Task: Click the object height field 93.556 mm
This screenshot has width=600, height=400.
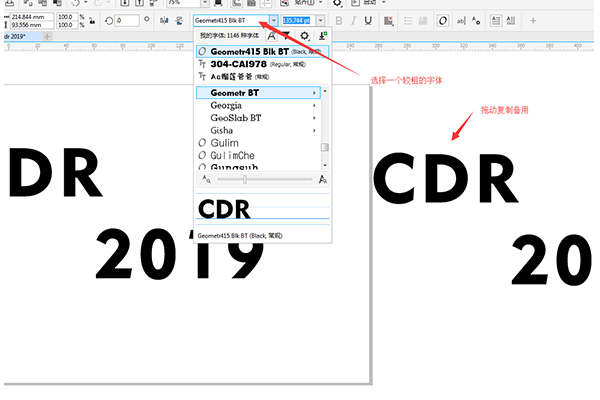Action: pyautogui.click(x=32, y=25)
